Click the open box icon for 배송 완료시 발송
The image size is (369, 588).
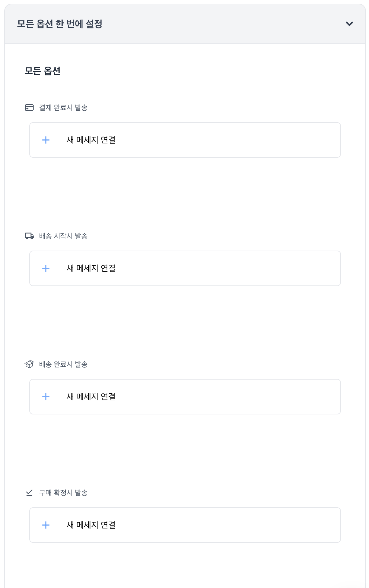point(29,364)
